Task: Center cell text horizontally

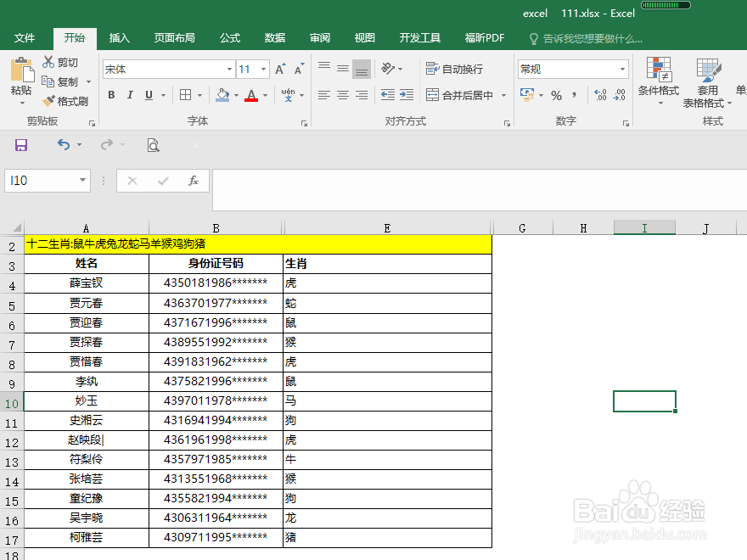Action: 343,95
